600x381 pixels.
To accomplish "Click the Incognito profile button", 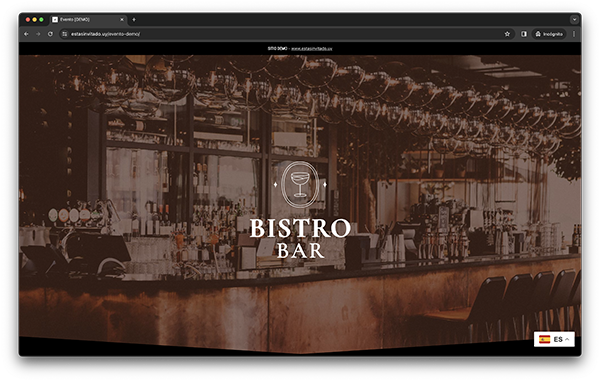I will click(x=549, y=34).
